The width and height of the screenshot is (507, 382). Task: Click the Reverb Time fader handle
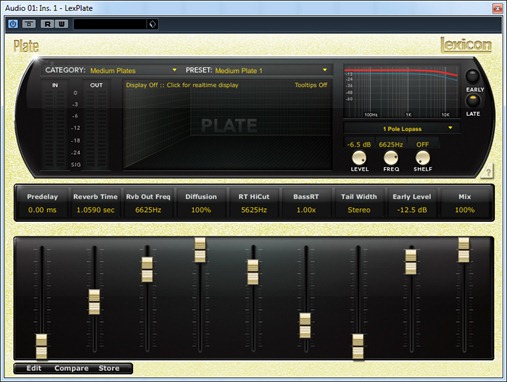point(94,302)
